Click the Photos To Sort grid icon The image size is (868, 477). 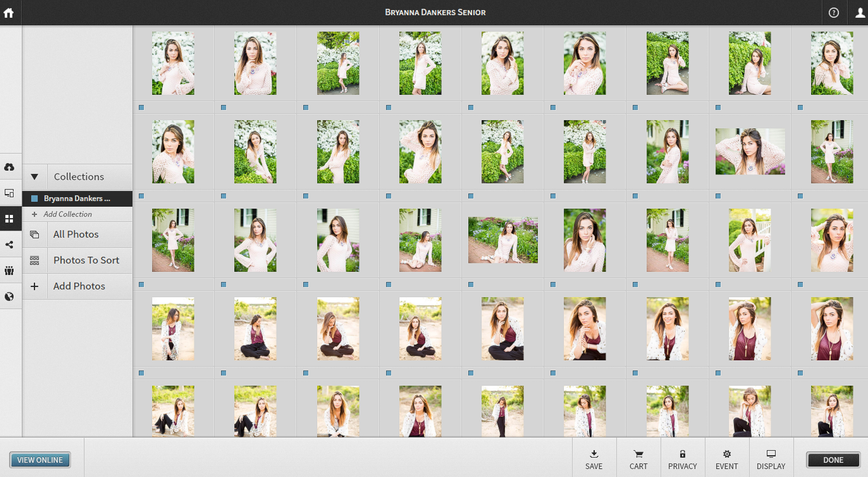coord(34,260)
